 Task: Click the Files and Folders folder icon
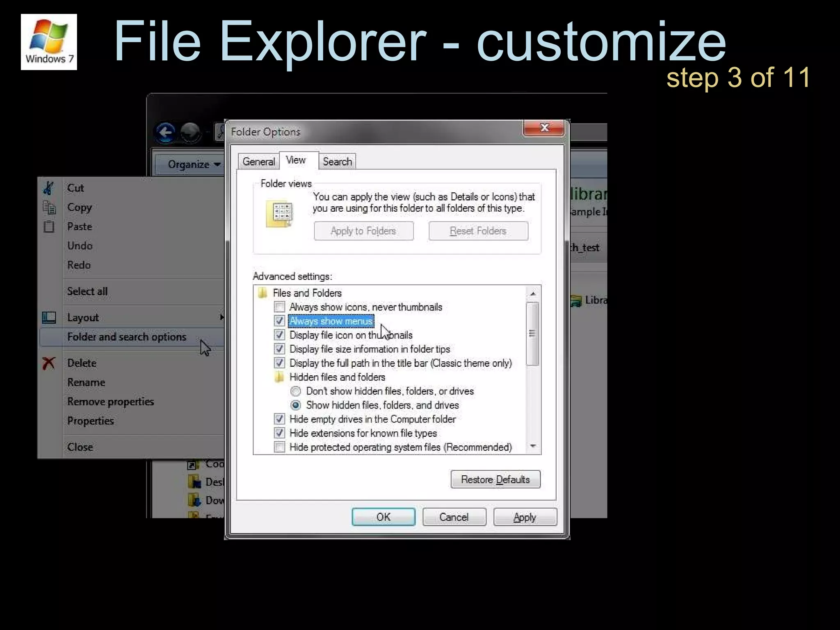262,293
